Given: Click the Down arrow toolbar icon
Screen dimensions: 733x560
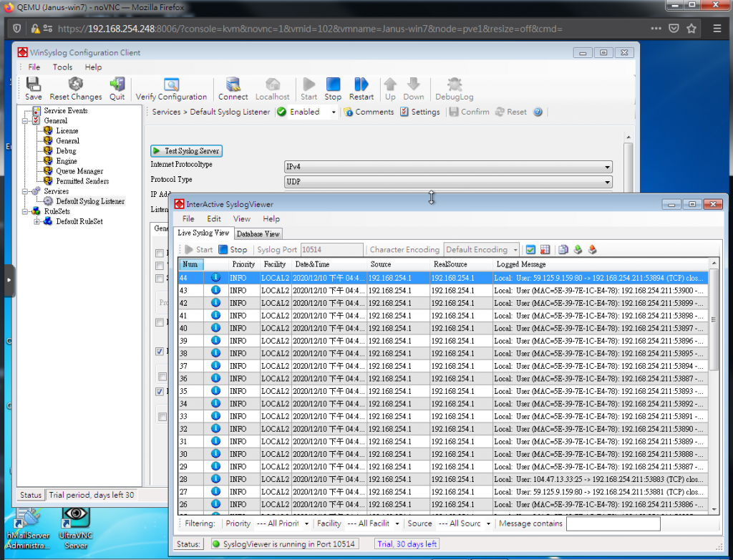Looking at the screenshot, I should click(x=413, y=85).
